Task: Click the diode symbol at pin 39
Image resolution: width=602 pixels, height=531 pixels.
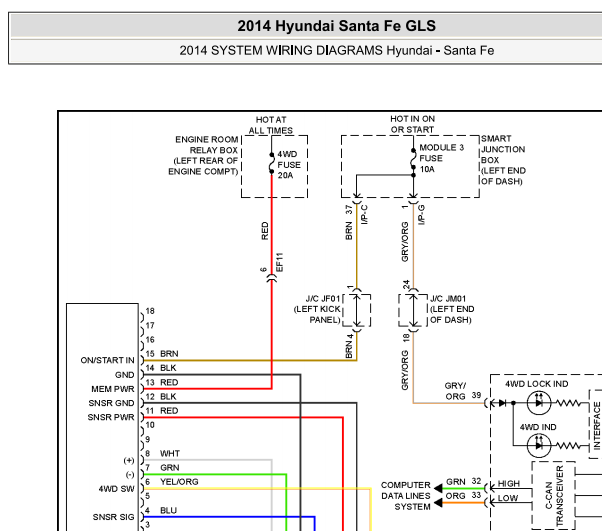Action: [x=502, y=403]
